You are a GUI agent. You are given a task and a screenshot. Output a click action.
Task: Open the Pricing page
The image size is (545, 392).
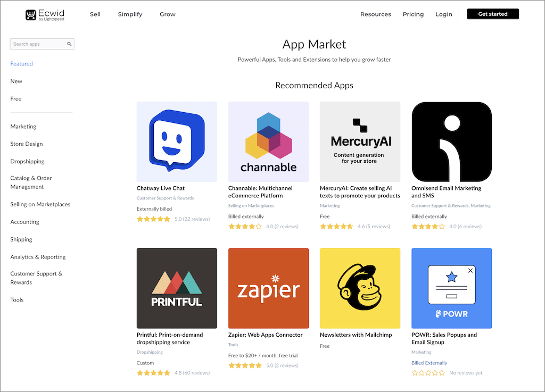pyautogui.click(x=413, y=14)
